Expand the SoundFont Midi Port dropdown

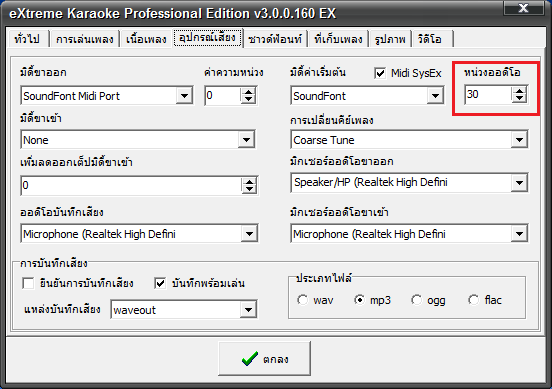(184, 95)
